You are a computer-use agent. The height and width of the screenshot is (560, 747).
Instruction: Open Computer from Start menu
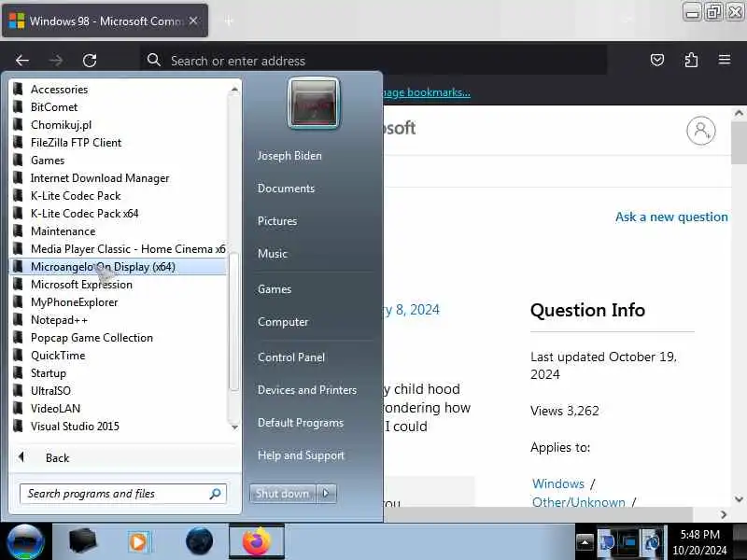283,322
